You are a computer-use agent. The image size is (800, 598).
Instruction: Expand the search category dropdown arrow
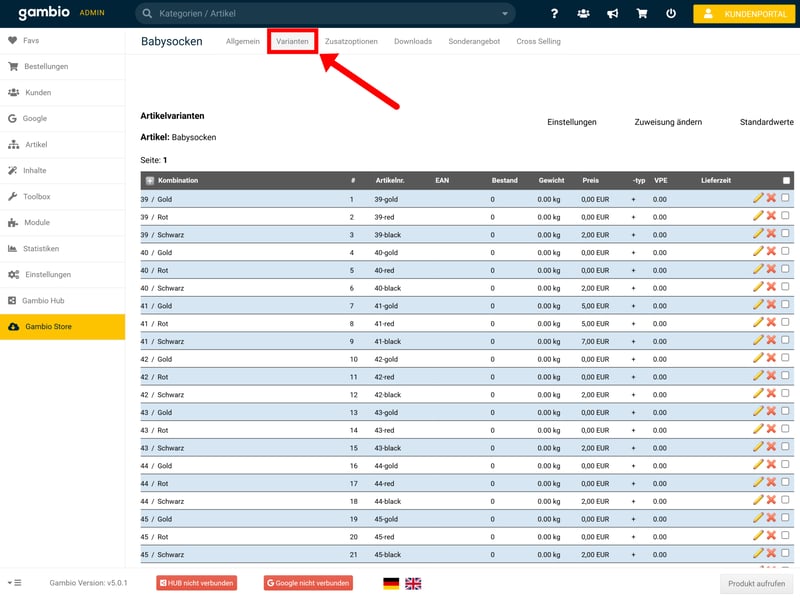pos(505,14)
